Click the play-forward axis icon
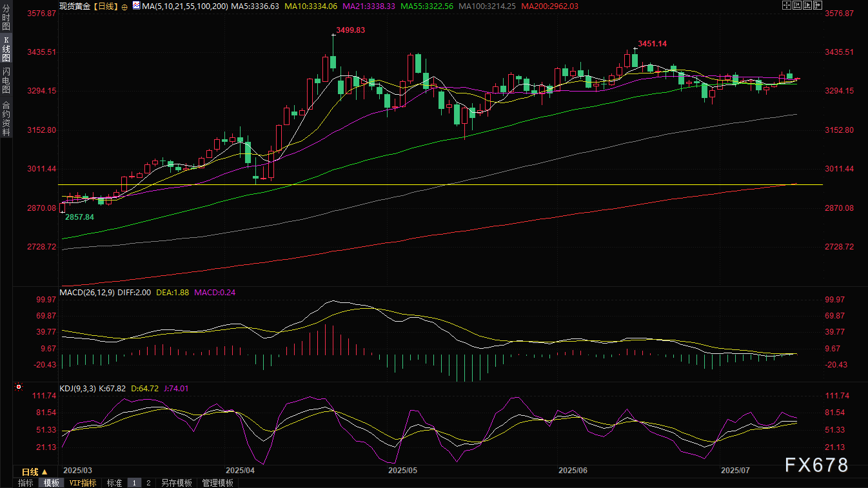The width and height of the screenshot is (868, 488). click(806, 6)
